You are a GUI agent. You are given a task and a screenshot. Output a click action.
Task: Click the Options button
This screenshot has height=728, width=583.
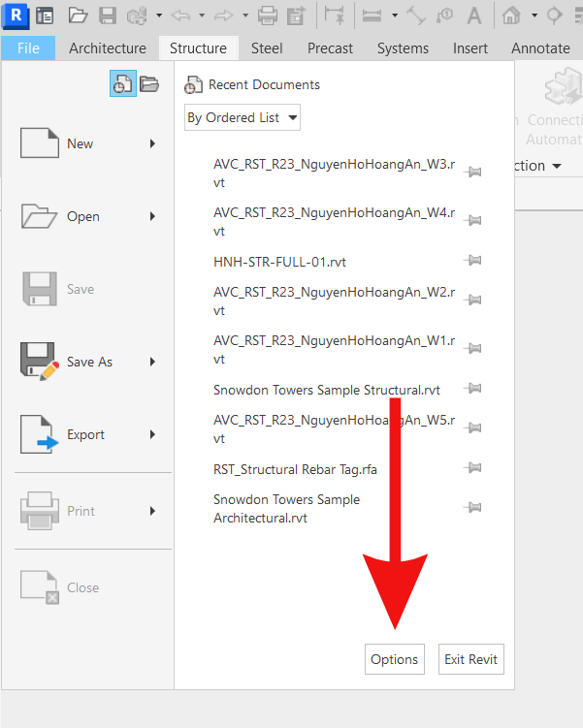click(x=394, y=659)
